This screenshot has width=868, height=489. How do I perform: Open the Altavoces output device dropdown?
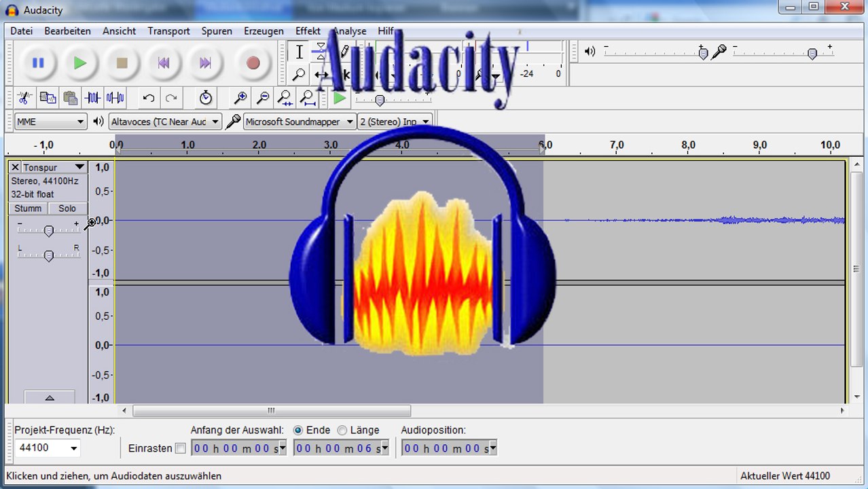click(166, 122)
